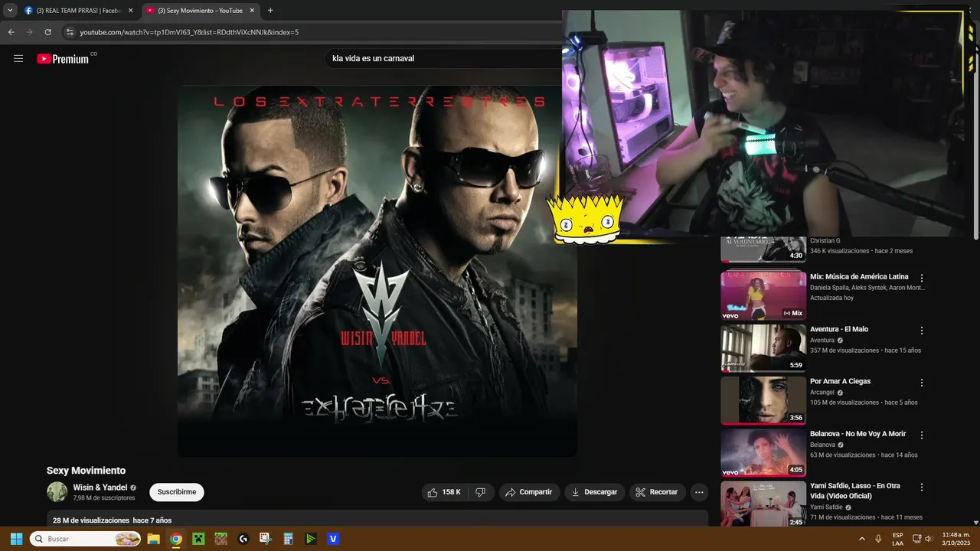The width and height of the screenshot is (980, 551).
Task: Open options menu for Mix: Música de América Latina
Action: pos(922,278)
